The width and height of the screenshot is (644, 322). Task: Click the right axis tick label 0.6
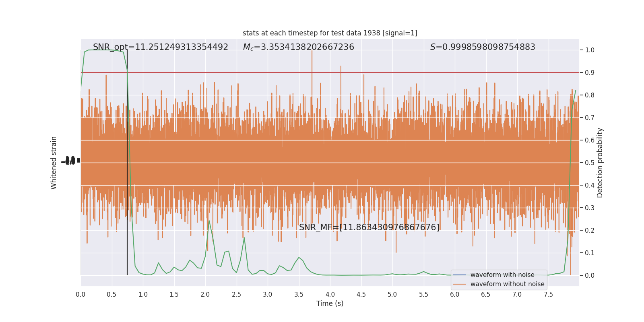pos(590,140)
